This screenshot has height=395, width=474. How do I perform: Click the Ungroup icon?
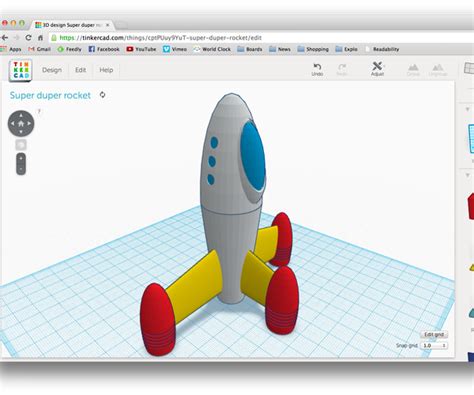coord(438,70)
